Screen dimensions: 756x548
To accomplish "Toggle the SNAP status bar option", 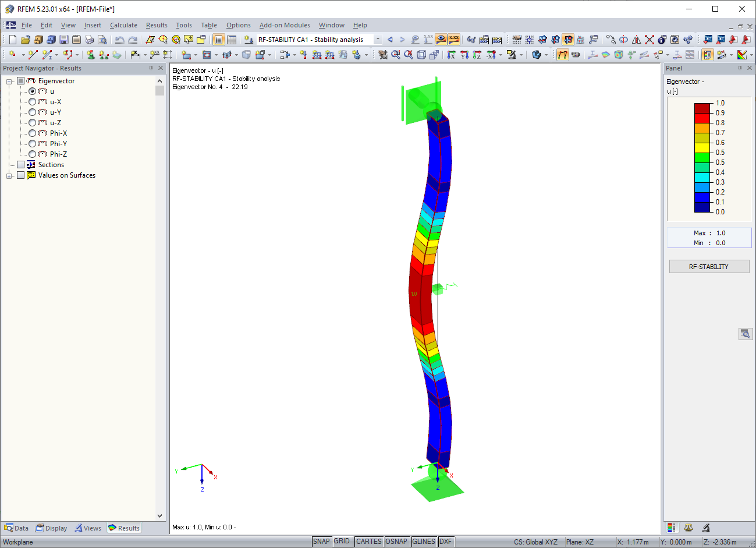I will coord(321,541).
